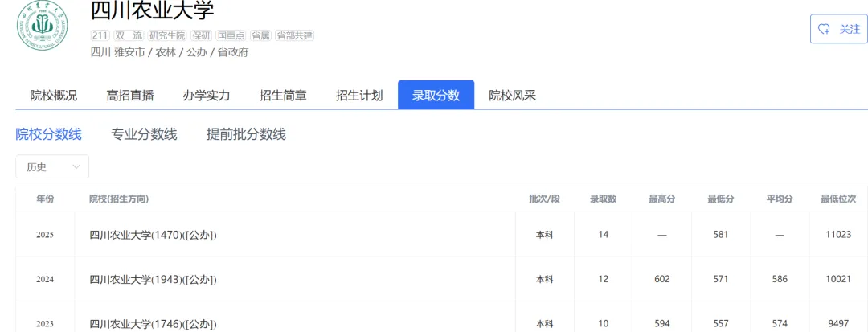Click the 2025 year cell

coord(45,235)
